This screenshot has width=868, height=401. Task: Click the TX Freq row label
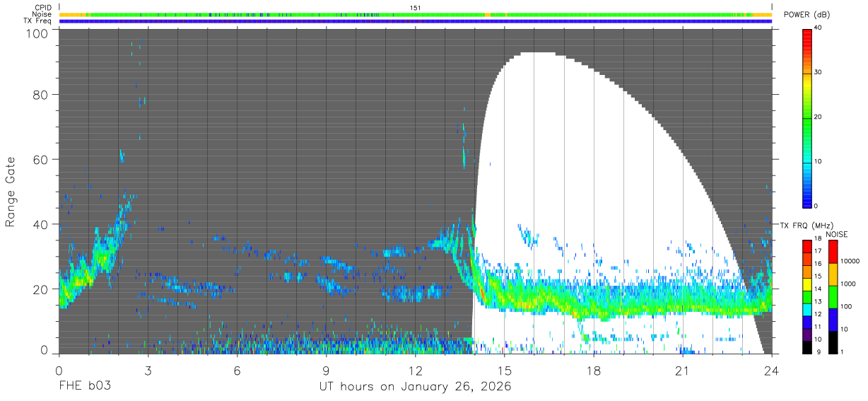(x=38, y=21)
